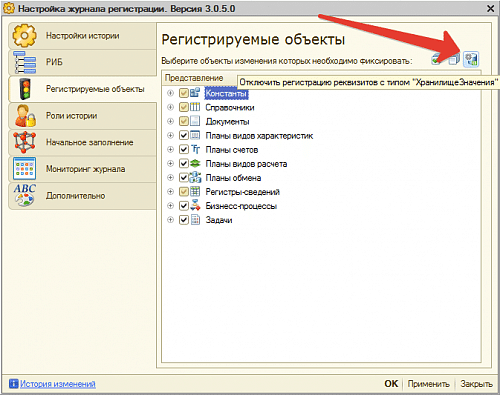Click the user-with-lock icon for Роли истории
Screen dimensions: 500x395
click(x=25, y=116)
